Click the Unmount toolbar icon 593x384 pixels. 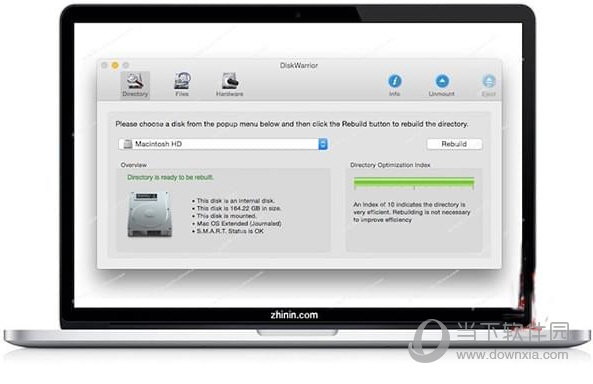click(x=442, y=85)
